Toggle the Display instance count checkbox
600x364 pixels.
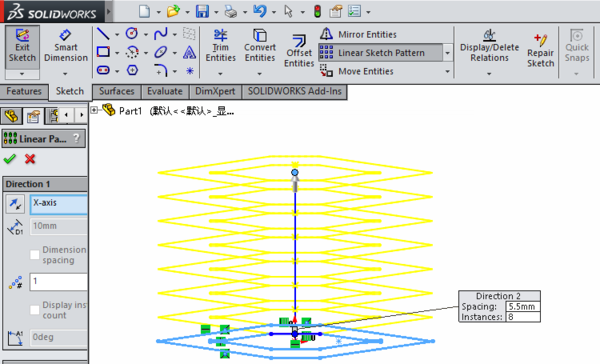coord(34,310)
